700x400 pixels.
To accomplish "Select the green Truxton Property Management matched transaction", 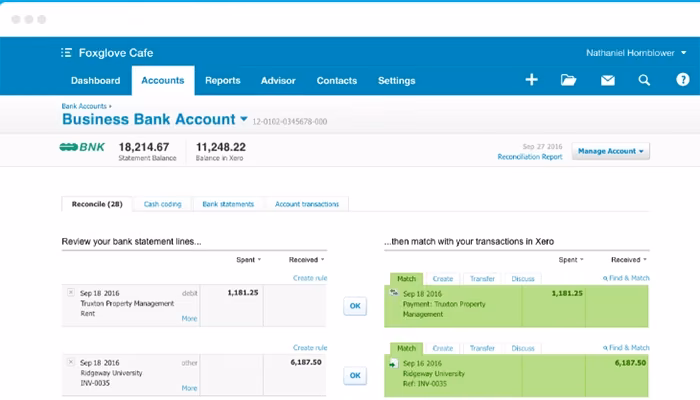I will pos(516,306).
